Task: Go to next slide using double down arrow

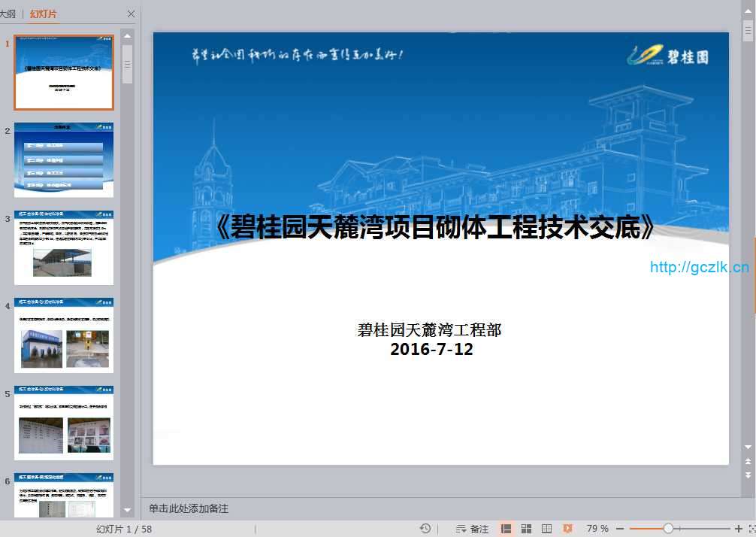Action: (x=748, y=475)
